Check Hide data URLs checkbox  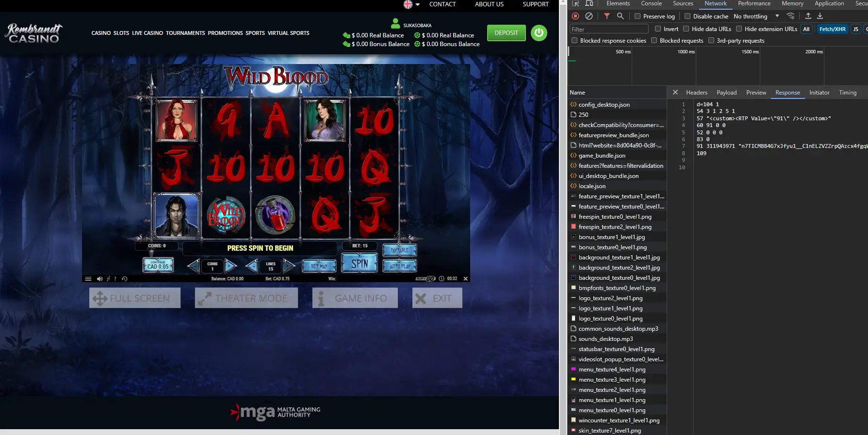686,29
